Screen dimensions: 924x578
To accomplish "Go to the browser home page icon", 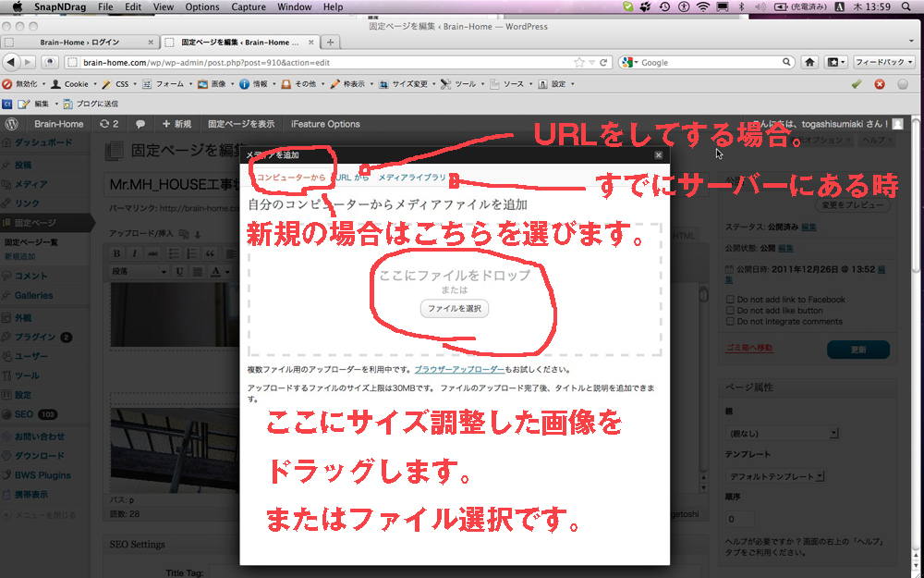I will (810, 62).
